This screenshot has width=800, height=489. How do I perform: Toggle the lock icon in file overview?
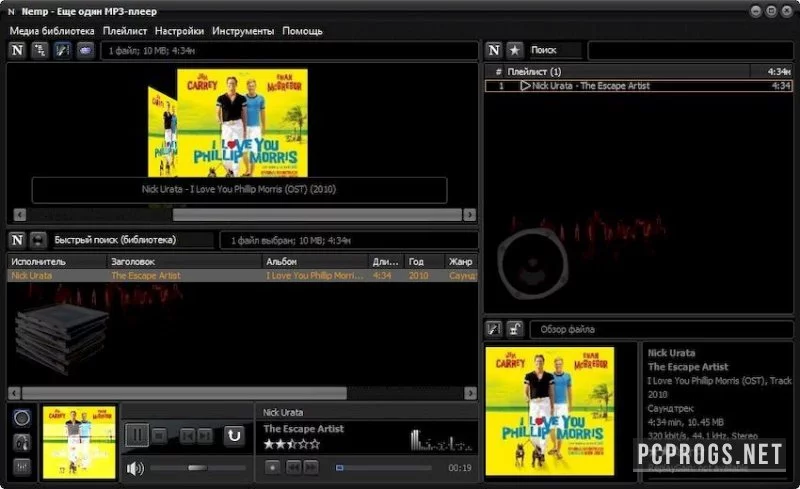(x=515, y=329)
